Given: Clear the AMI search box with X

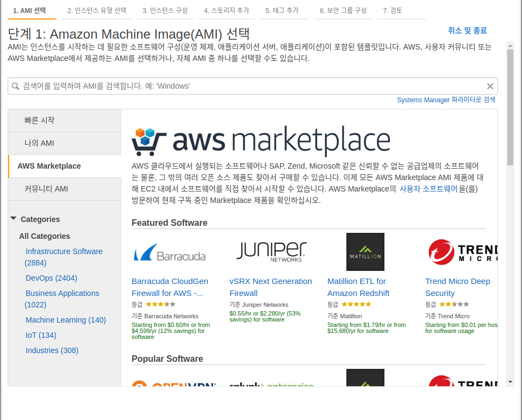Looking at the screenshot, I should click(490, 87).
